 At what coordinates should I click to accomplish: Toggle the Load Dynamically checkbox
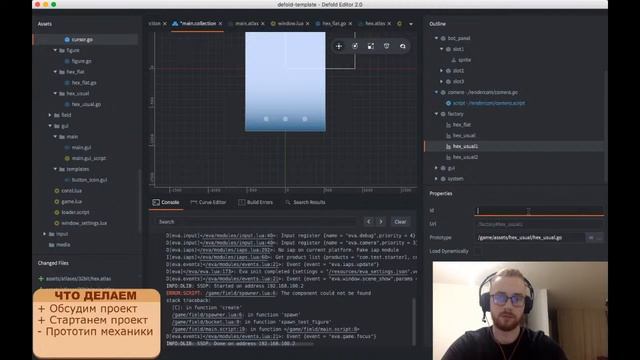(x=477, y=251)
